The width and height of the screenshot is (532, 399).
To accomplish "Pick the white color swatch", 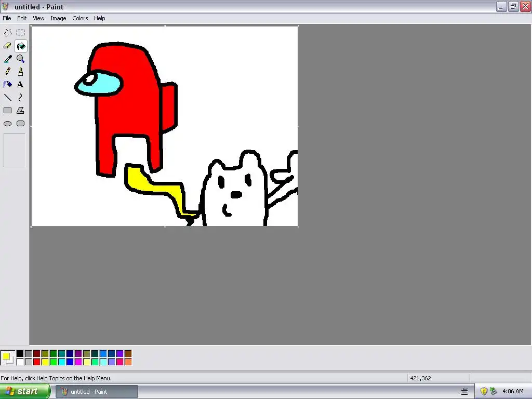I will pyautogui.click(x=20, y=362).
